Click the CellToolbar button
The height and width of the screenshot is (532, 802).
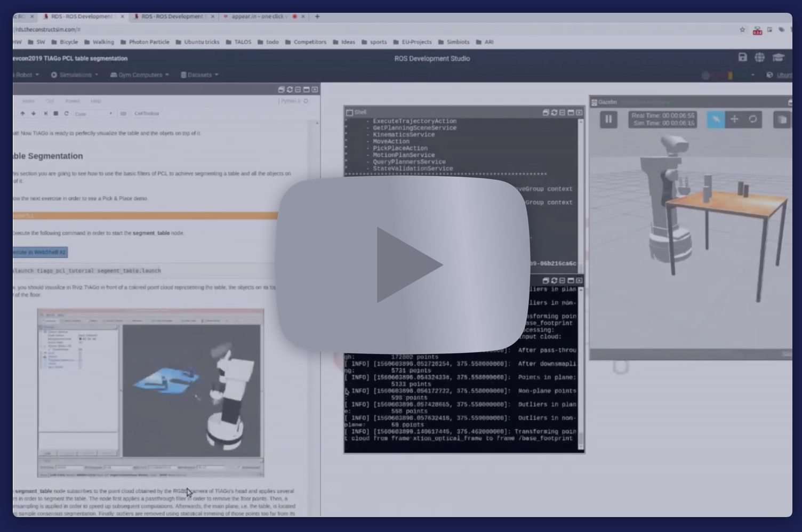(x=147, y=114)
